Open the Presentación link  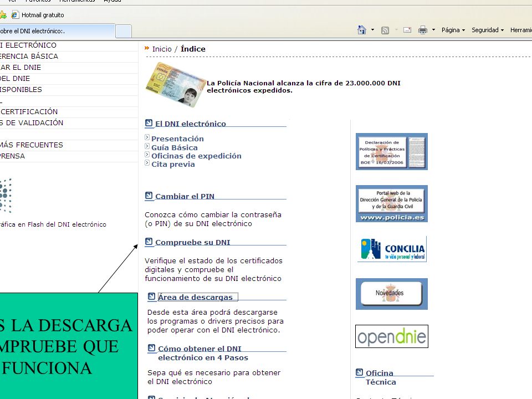coord(177,139)
